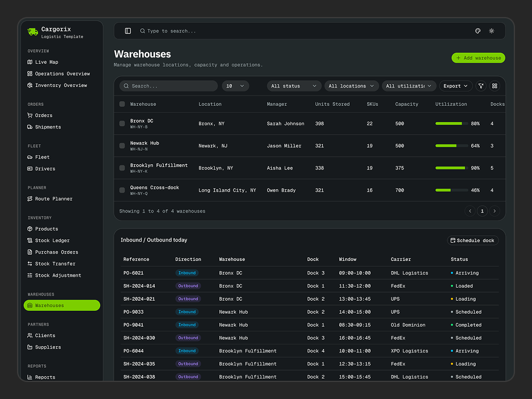Click the Purchase Orders document icon

pos(30,252)
